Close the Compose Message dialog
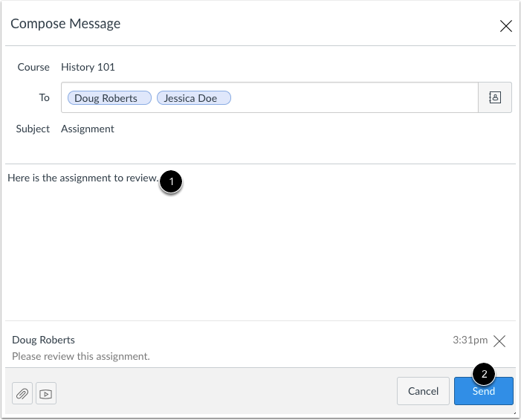The width and height of the screenshot is (521, 420). point(505,26)
